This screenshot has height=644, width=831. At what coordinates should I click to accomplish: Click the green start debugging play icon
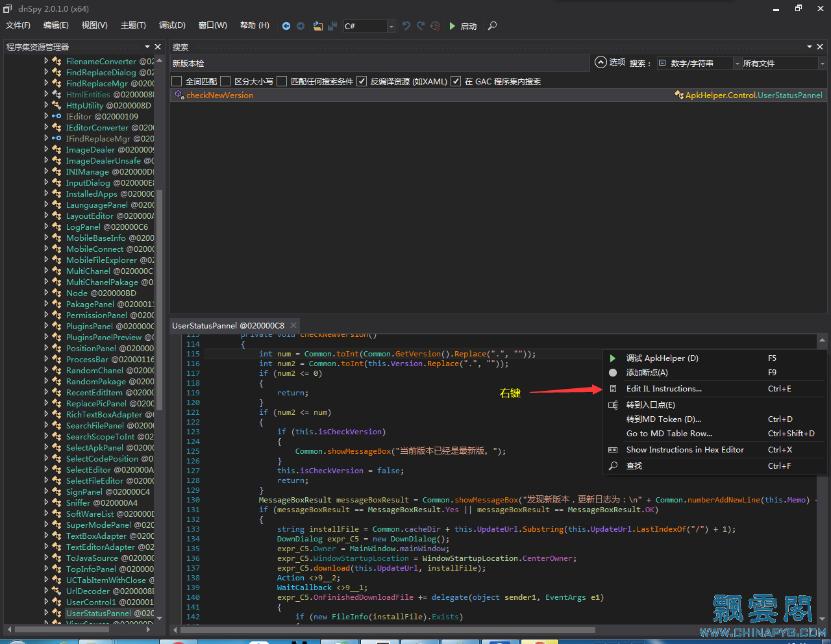[453, 26]
